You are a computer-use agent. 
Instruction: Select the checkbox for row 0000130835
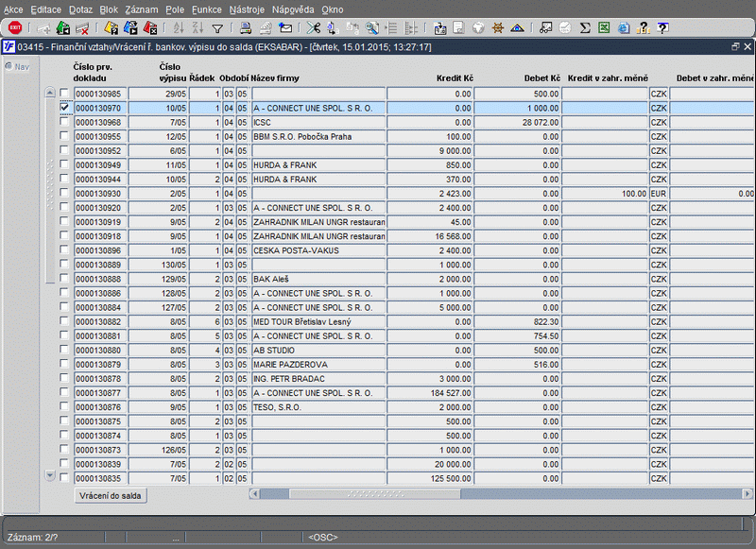click(64, 477)
